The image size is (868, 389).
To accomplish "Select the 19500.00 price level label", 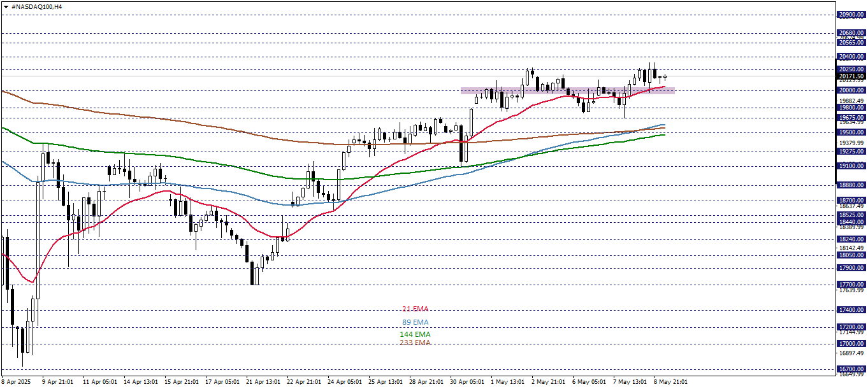I will [x=852, y=132].
